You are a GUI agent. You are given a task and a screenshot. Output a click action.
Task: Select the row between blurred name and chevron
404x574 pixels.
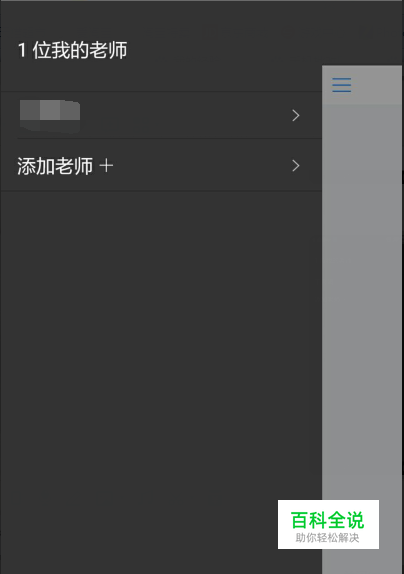click(185, 115)
